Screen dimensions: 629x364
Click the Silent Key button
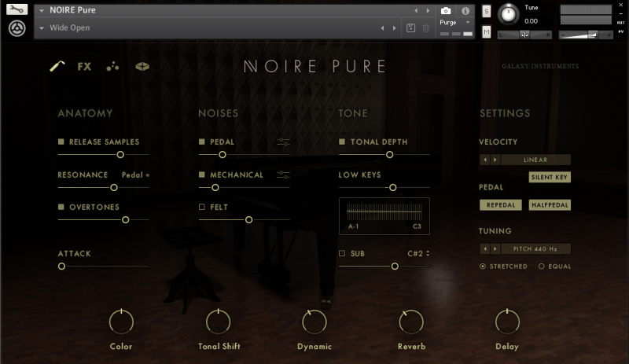pyautogui.click(x=550, y=178)
